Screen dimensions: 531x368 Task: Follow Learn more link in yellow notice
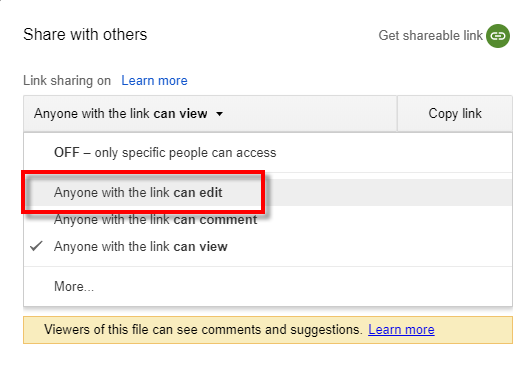401,329
